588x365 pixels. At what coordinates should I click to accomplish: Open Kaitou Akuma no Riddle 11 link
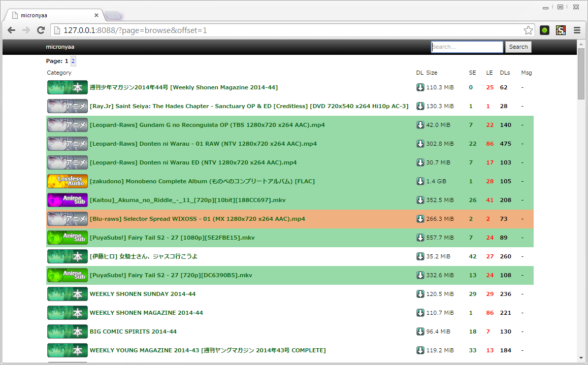coord(187,200)
